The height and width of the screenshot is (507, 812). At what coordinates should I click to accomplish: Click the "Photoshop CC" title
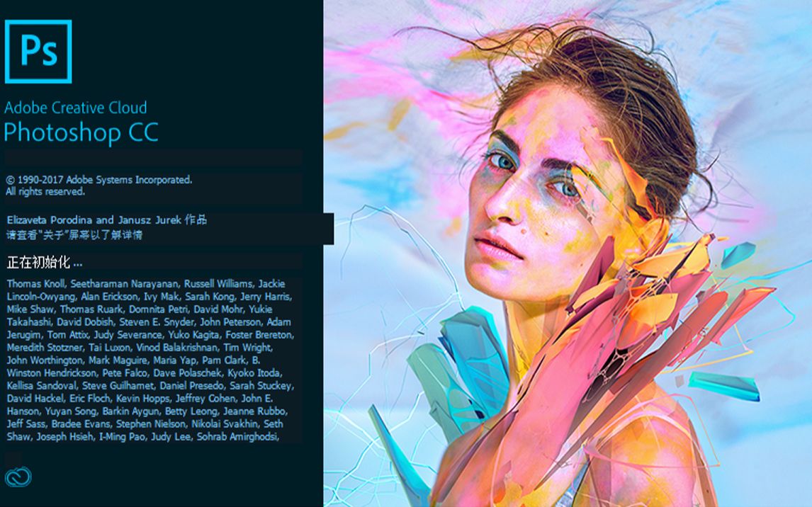click(x=81, y=132)
